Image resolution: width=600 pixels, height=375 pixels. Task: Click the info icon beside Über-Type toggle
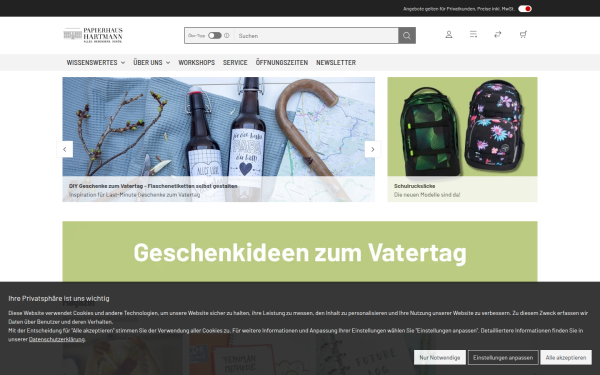227,36
